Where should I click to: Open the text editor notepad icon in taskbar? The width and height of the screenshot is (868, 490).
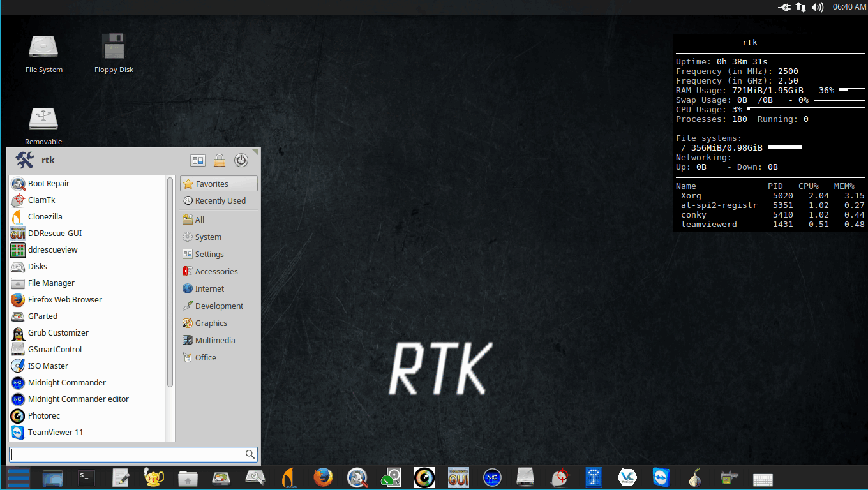(121, 478)
